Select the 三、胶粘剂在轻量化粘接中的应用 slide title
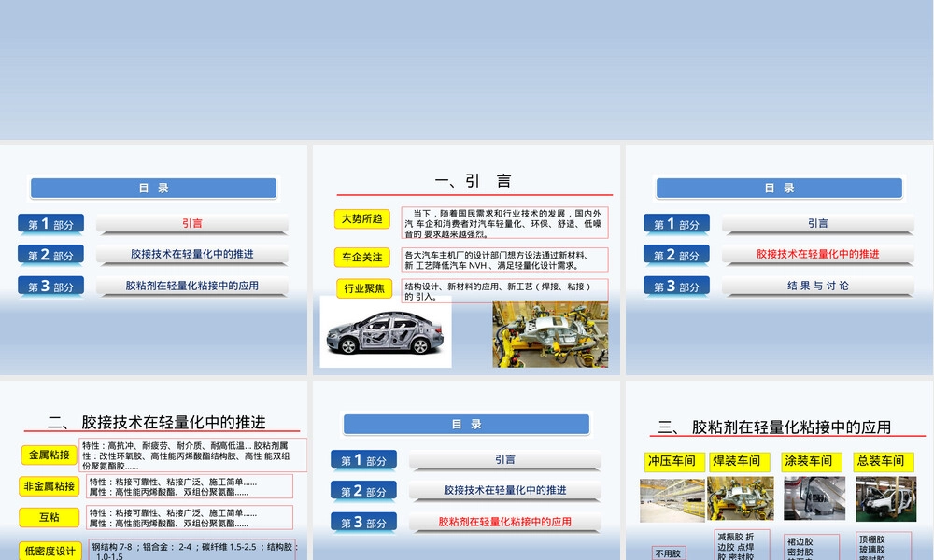Image resolution: width=934 pixels, height=560 pixels. click(x=774, y=427)
